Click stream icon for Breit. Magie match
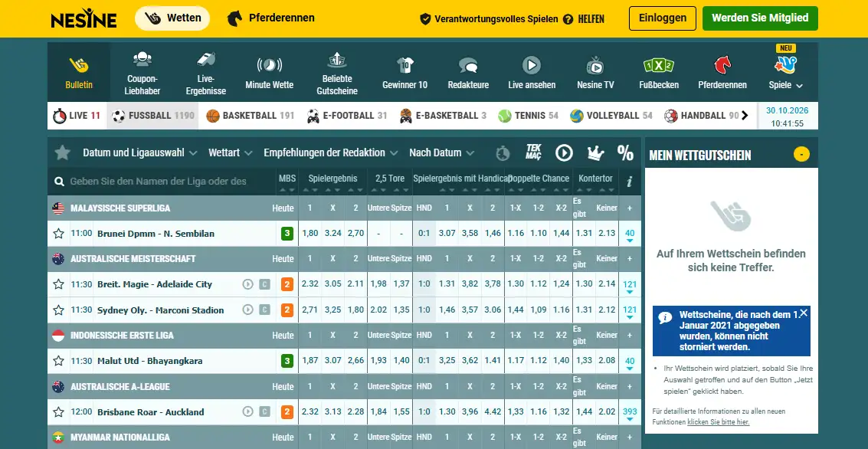868x449 pixels. click(x=247, y=284)
